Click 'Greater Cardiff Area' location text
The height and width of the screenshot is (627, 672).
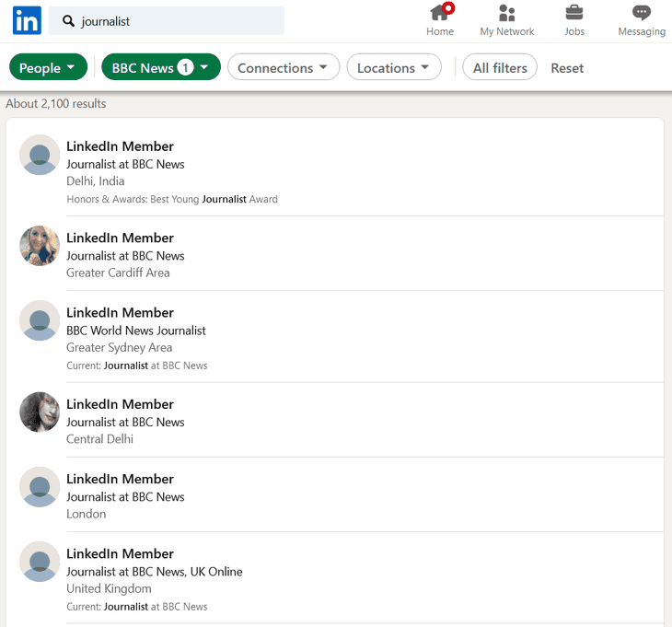tap(118, 273)
